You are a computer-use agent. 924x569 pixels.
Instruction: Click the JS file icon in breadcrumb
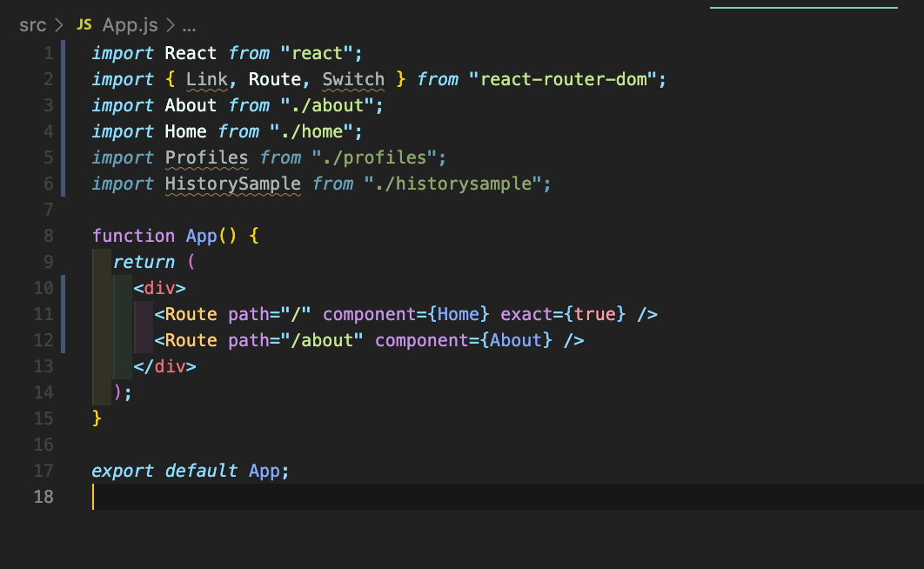(x=84, y=24)
